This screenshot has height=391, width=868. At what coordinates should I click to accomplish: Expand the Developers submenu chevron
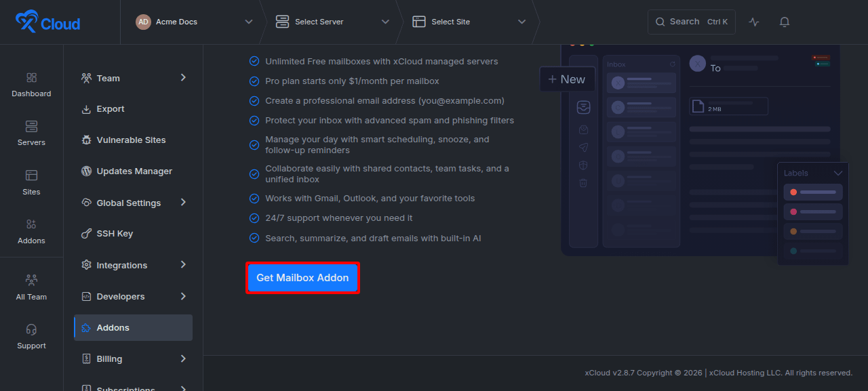pyautogui.click(x=183, y=296)
